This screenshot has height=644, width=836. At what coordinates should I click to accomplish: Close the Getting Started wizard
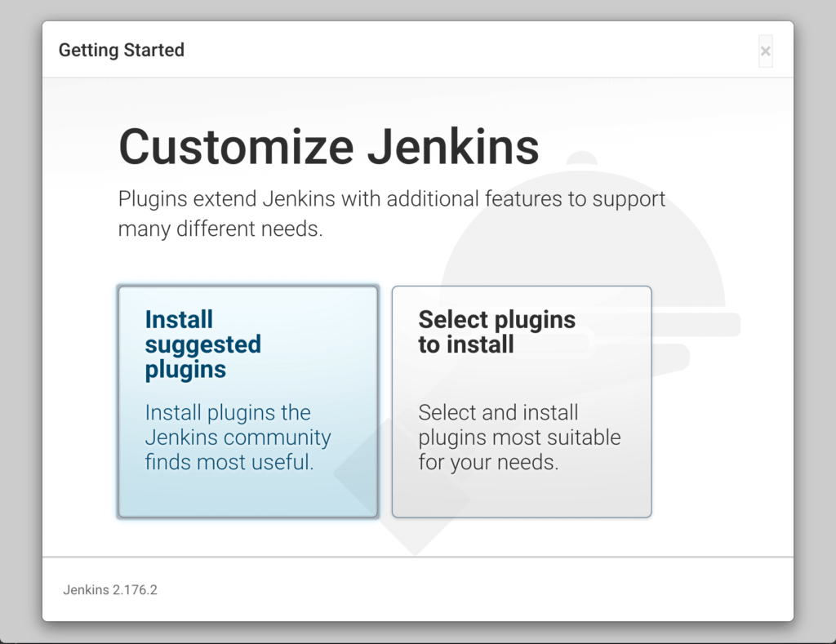[x=766, y=51]
